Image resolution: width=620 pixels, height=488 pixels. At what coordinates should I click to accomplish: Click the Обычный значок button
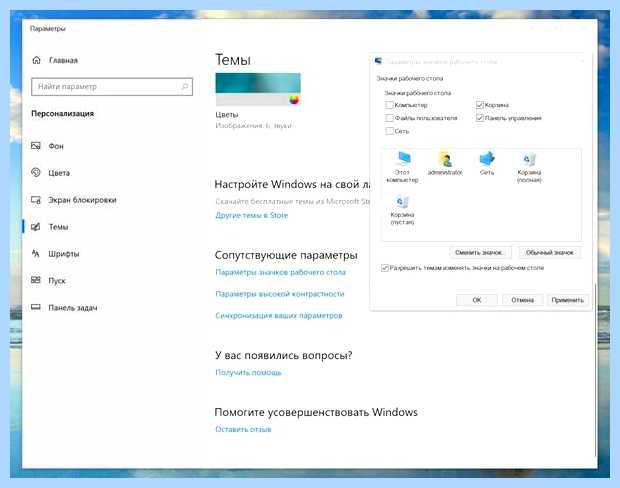[550, 252]
